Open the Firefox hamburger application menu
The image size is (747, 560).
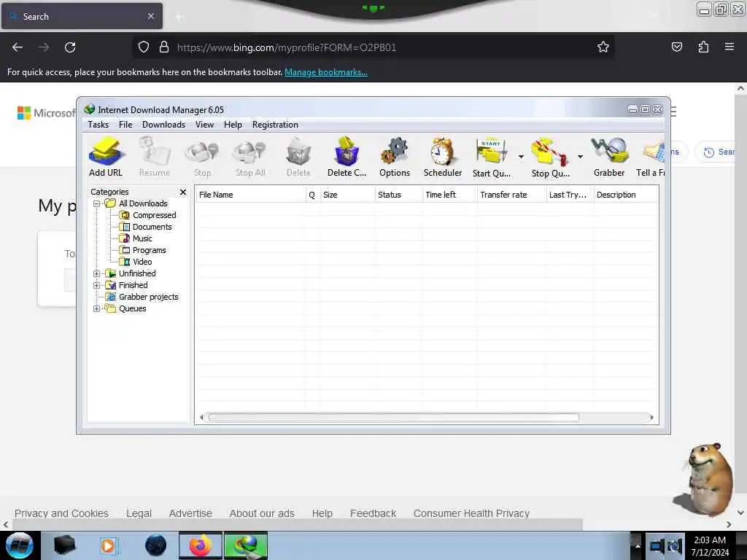click(729, 47)
